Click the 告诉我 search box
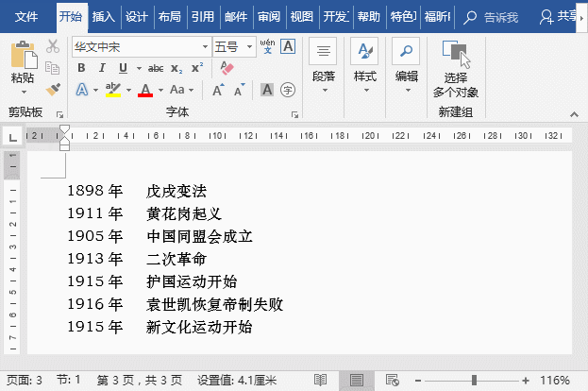588x391 pixels. coord(491,17)
